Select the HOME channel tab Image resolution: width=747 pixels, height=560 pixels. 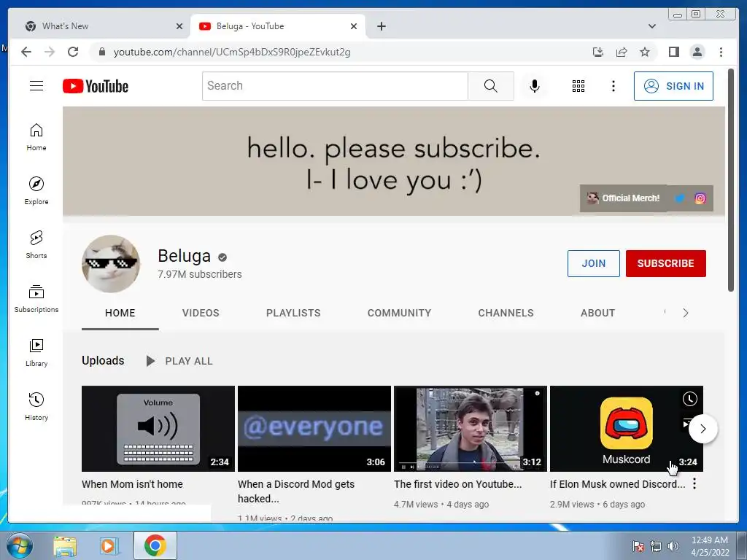[120, 313]
